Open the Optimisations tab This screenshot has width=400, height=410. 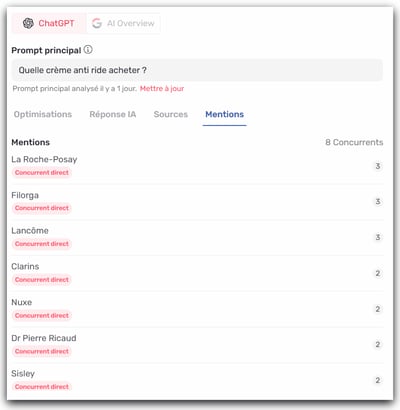43,114
